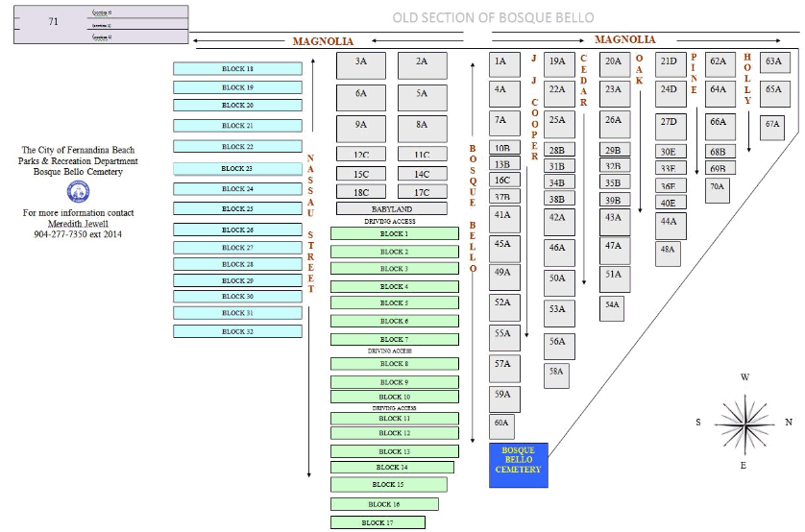The height and width of the screenshot is (532, 805).
Task: Click Block 18 on the map
Action: 237,69
